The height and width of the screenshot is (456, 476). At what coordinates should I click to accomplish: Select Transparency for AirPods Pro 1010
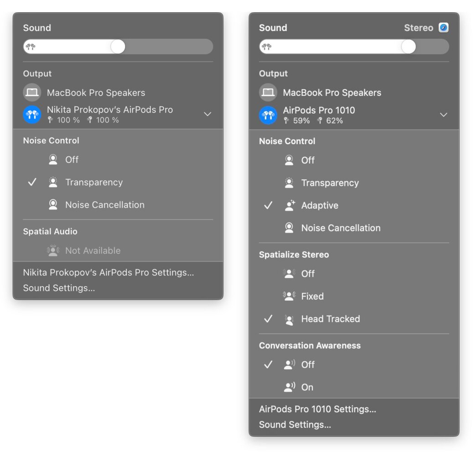coord(354,183)
